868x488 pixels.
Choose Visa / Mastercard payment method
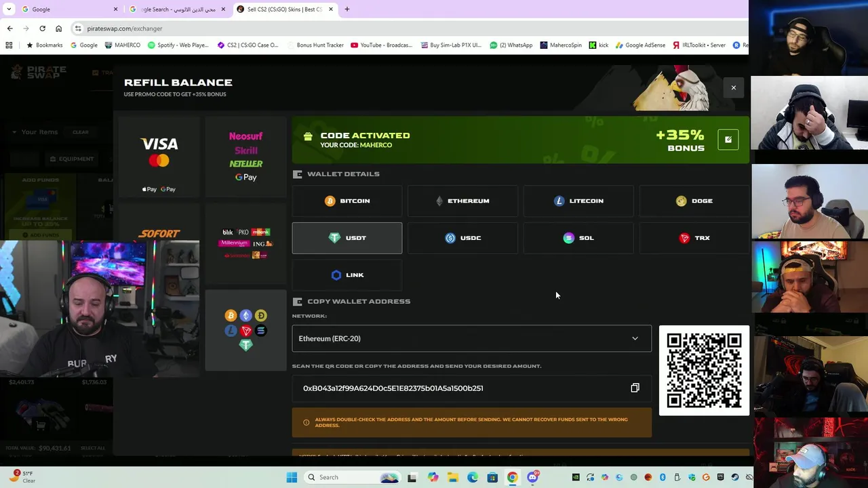tap(159, 157)
